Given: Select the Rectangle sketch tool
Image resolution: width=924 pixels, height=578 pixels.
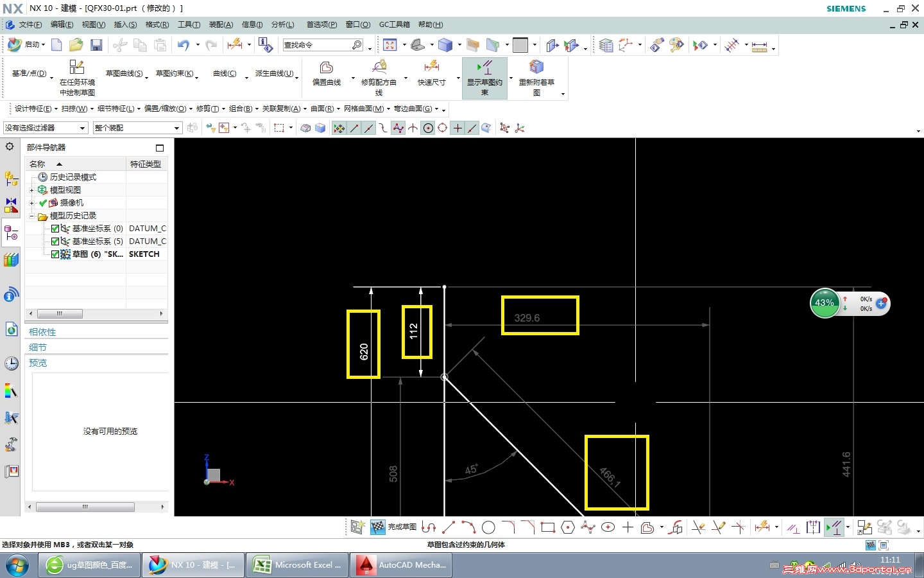Looking at the screenshot, I should (547, 528).
